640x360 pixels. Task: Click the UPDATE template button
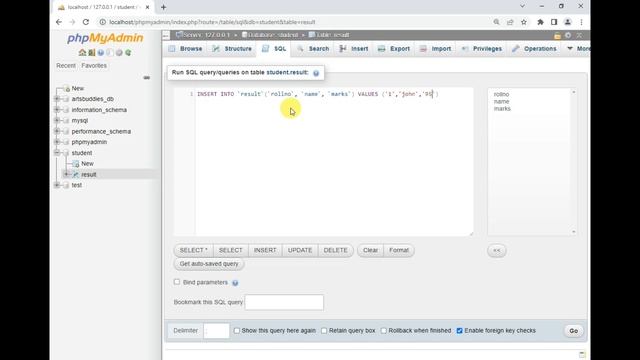pos(300,250)
